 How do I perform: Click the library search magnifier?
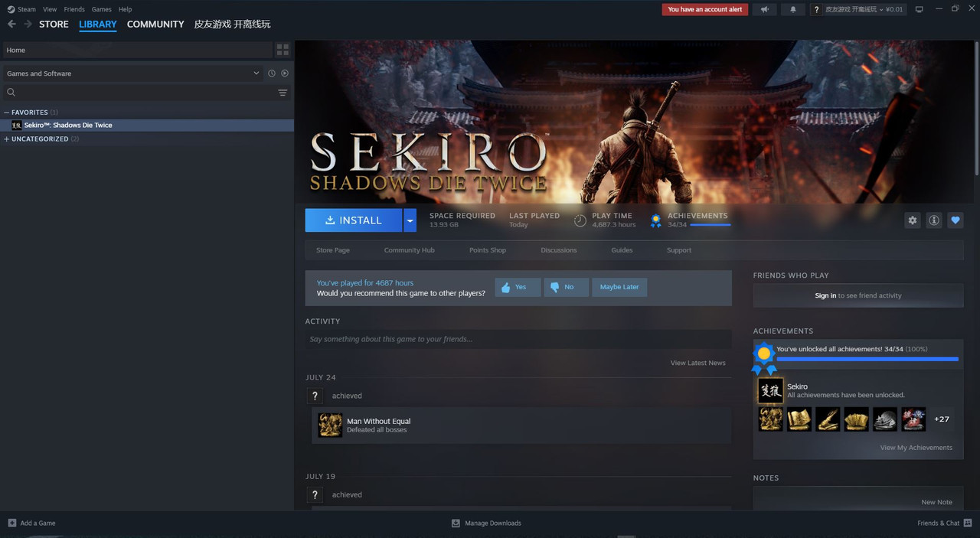click(x=11, y=93)
